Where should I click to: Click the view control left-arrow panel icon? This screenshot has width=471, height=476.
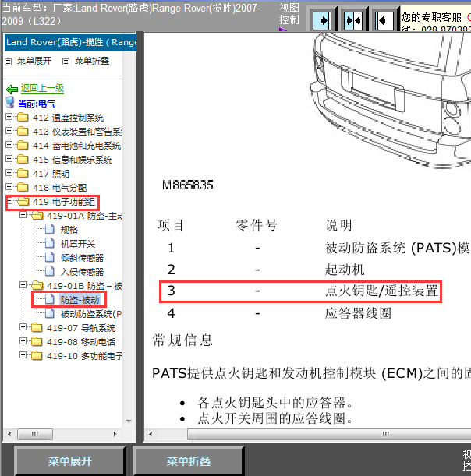pos(384,20)
